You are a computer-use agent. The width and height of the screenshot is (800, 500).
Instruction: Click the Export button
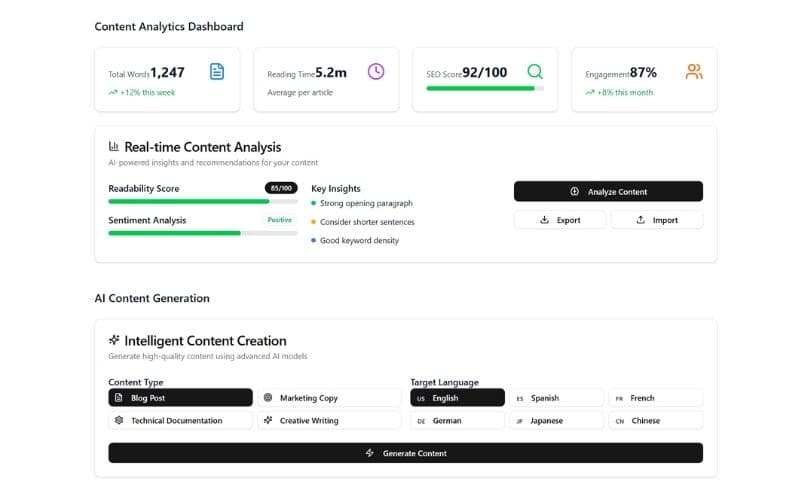coord(559,220)
